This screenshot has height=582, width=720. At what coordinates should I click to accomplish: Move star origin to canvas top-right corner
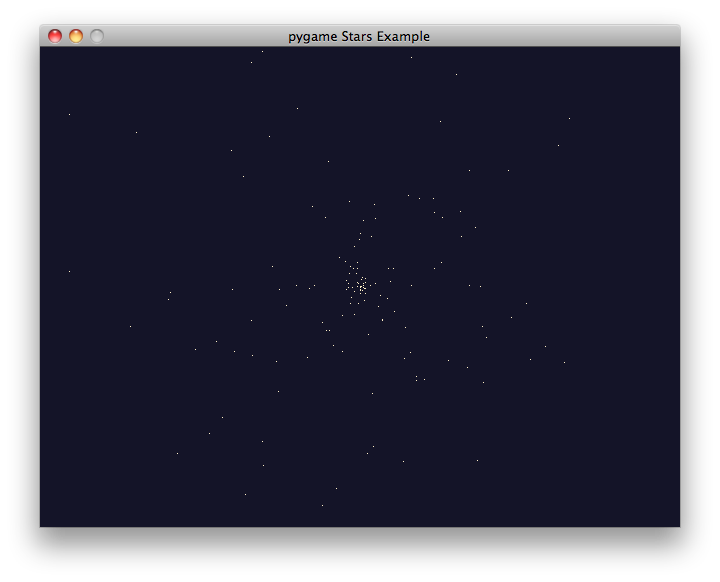coord(676,50)
